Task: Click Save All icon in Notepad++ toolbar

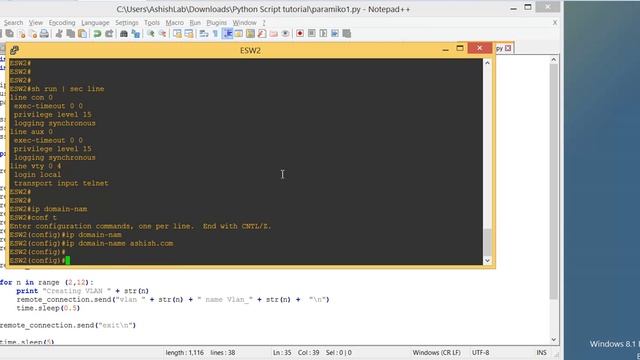Action: [x=9, y=34]
